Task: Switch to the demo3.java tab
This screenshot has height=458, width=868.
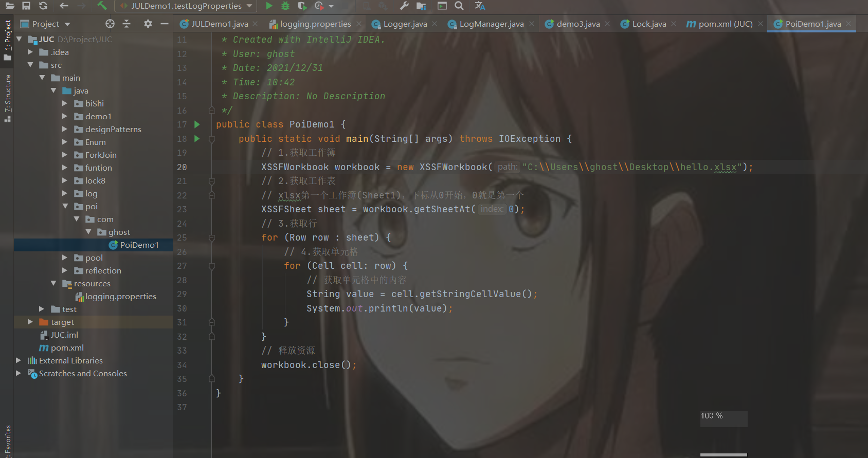Action: (578, 24)
